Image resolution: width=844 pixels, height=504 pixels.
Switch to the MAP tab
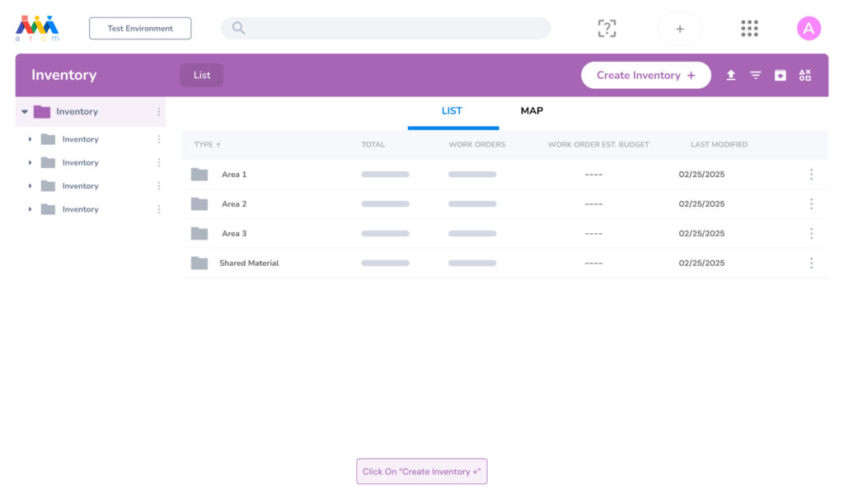[531, 110]
